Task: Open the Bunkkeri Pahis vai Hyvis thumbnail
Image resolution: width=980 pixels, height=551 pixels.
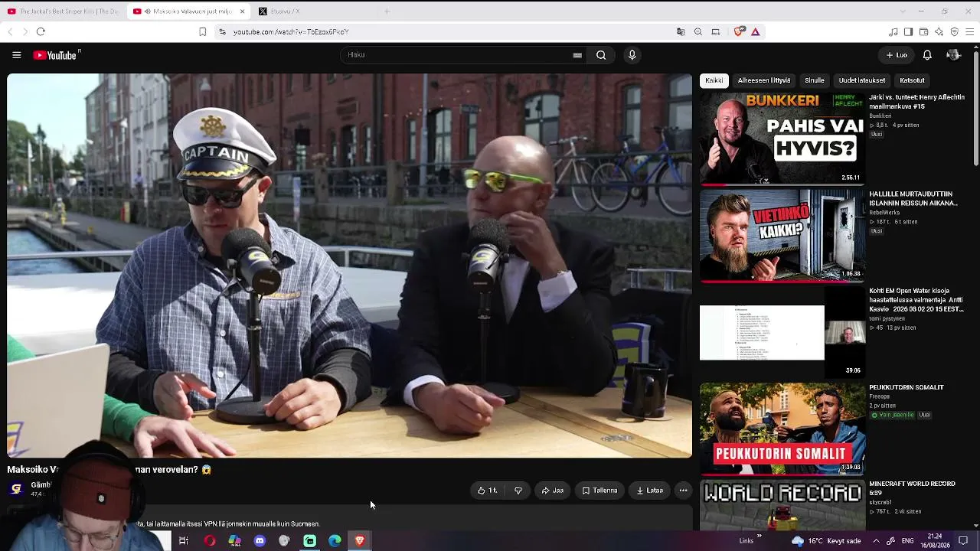Action: (x=782, y=139)
